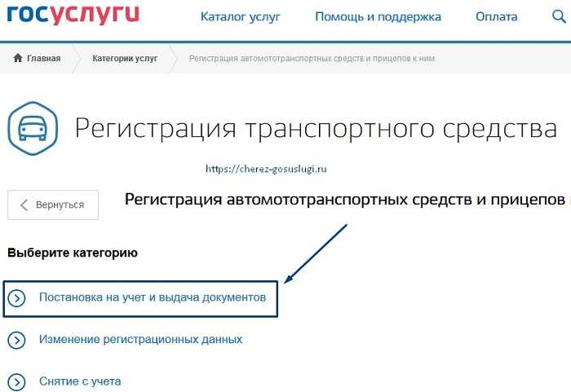Go to Категории услуг breadcrumb
The width and height of the screenshot is (571, 392).
(x=125, y=58)
